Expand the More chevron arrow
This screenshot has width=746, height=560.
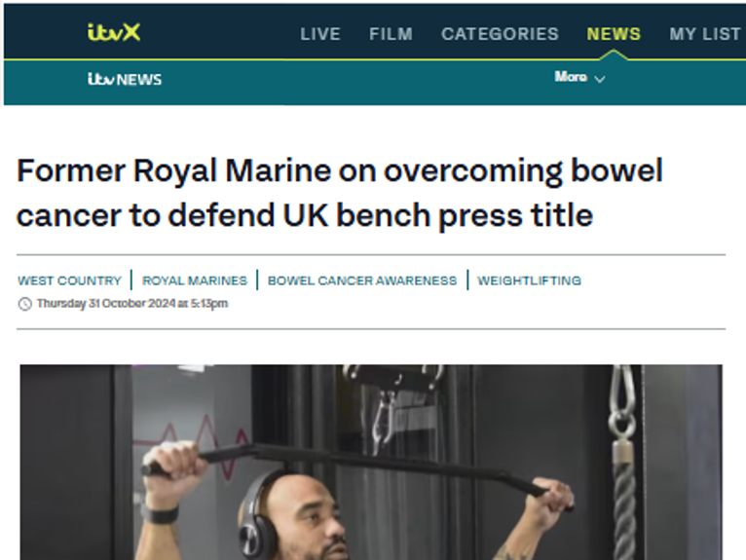(x=600, y=79)
